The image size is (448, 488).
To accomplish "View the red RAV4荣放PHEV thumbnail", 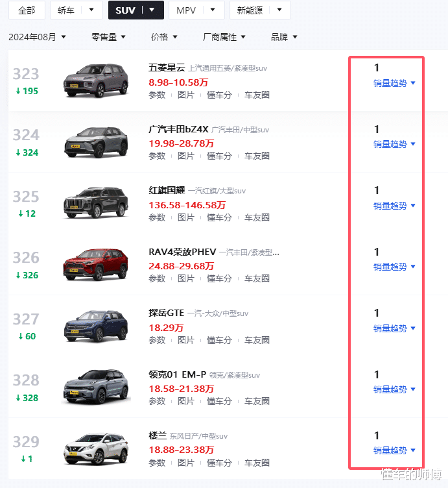I will click(96, 264).
